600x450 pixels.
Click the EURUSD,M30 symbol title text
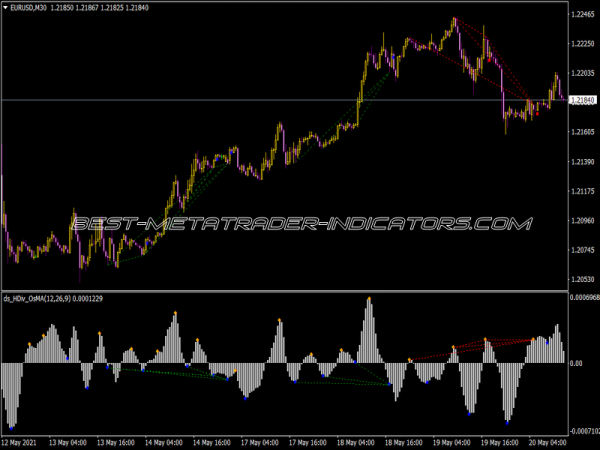[x=32, y=9]
